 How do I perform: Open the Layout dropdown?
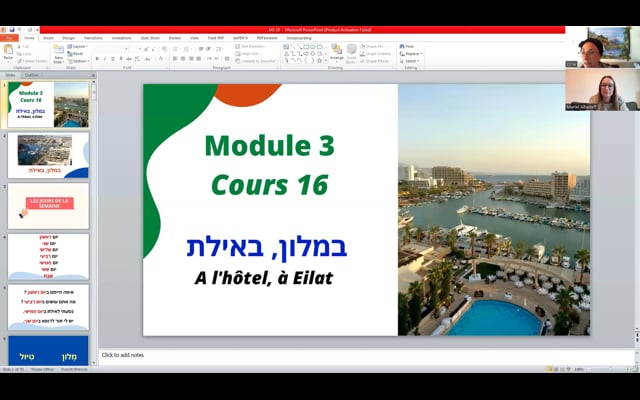[77, 47]
